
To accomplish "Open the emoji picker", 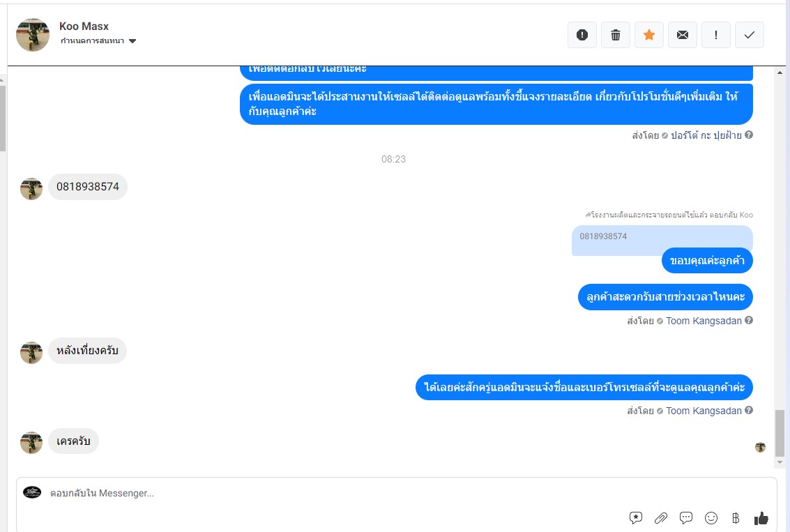I will tap(711, 517).
